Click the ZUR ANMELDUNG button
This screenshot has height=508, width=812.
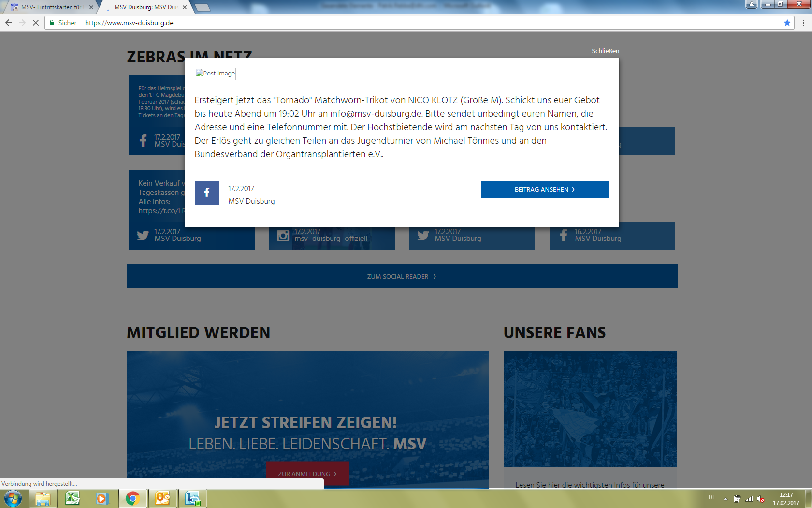[307, 474]
